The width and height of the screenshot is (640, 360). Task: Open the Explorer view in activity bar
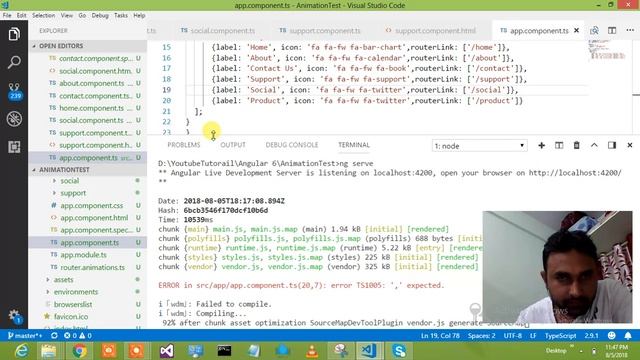tap(14, 34)
